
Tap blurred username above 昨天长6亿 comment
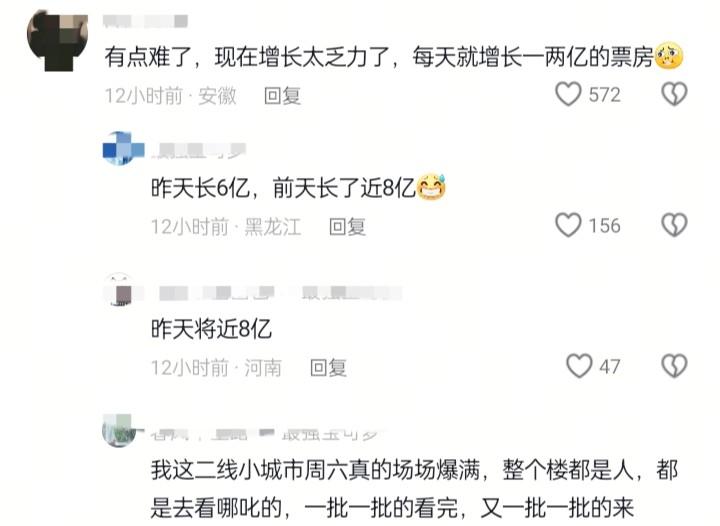199,151
